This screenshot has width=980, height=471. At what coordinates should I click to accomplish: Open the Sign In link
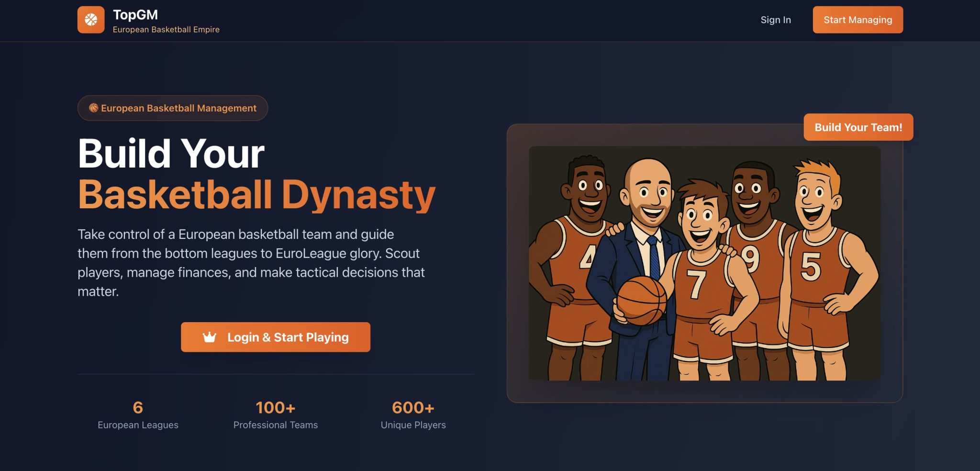776,20
